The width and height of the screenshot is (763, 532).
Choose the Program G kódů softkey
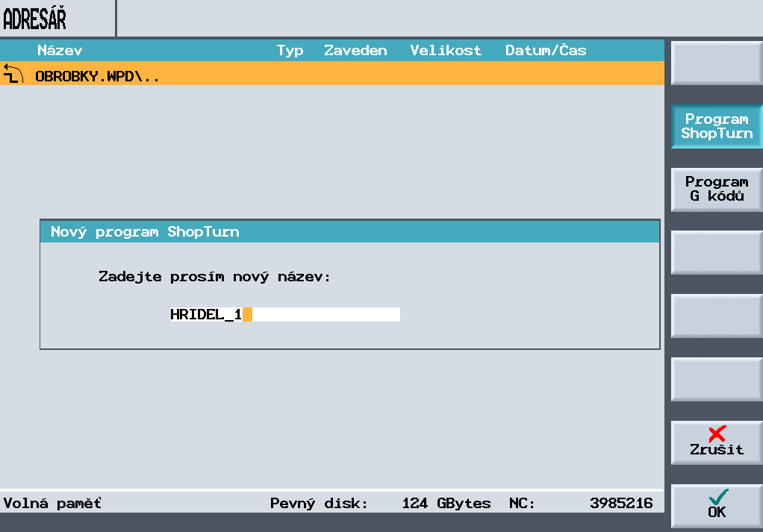tap(716, 190)
